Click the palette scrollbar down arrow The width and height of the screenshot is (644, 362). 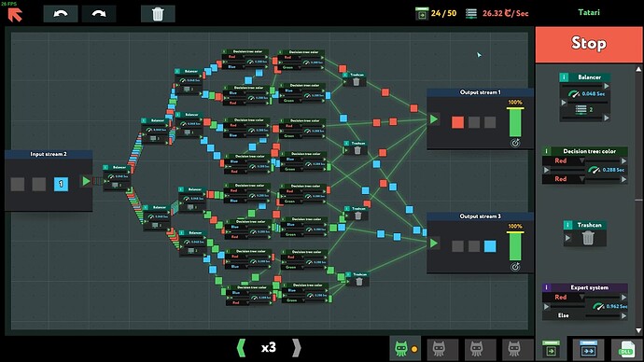pyautogui.click(x=638, y=330)
